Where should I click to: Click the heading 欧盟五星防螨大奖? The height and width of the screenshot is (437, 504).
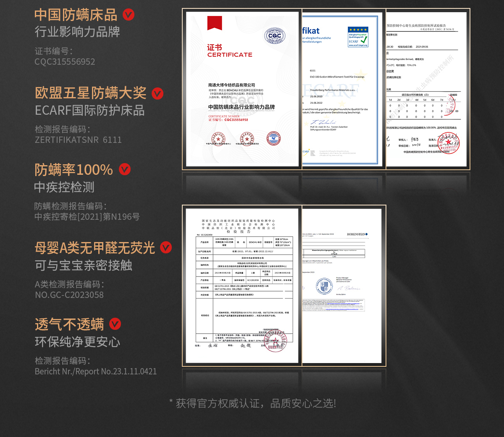click(x=91, y=93)
